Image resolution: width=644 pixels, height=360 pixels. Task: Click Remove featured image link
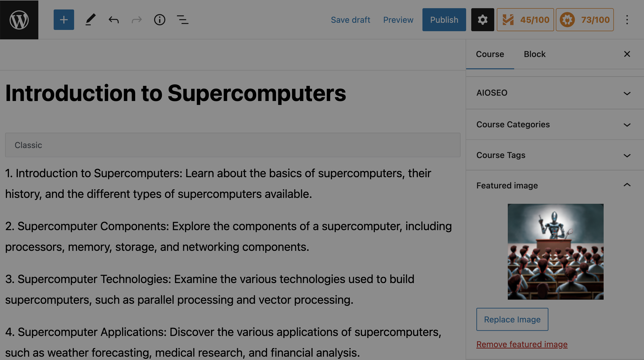522,344
